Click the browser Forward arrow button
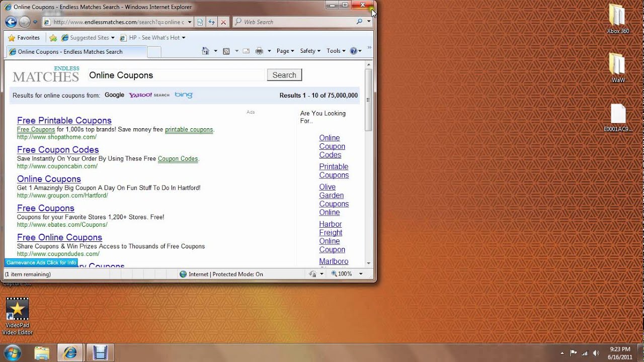The width and height of the screenshot is (644, 362). [x=24, y=22]
